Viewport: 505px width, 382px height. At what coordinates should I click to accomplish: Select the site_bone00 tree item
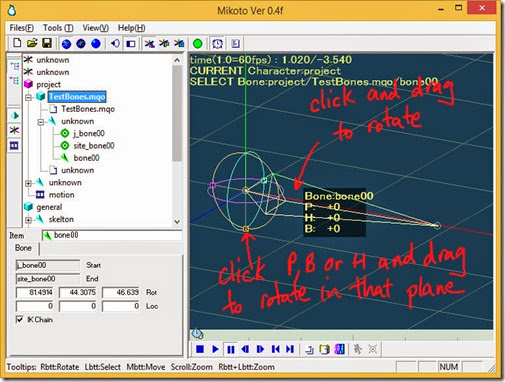pyautogui.click(x=94, y=146)
